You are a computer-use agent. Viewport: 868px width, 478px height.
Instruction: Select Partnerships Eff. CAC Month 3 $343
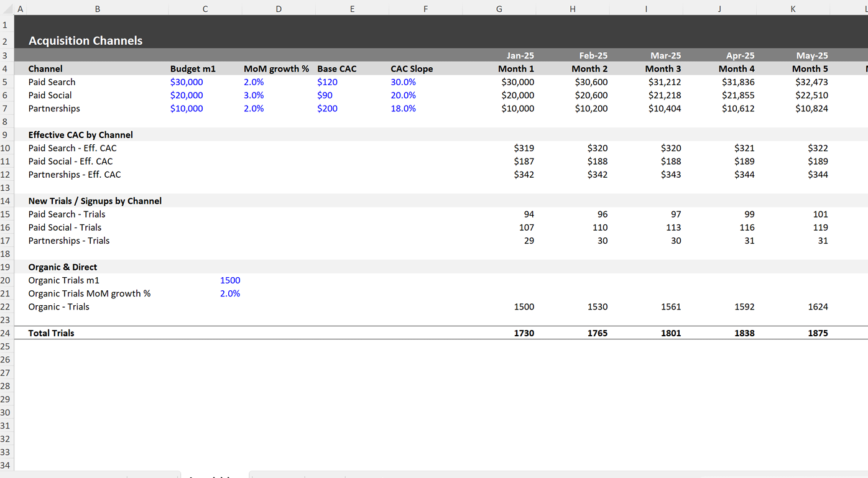(671, 175)
